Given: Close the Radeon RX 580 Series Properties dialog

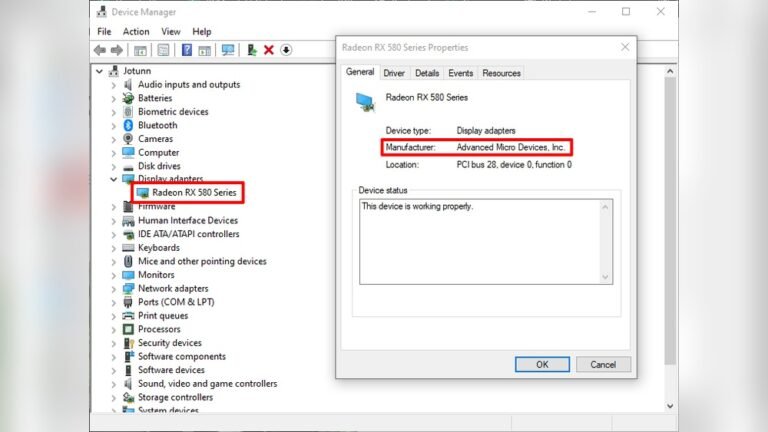Looking at the screenshot, I should click(x=625, y=47).
